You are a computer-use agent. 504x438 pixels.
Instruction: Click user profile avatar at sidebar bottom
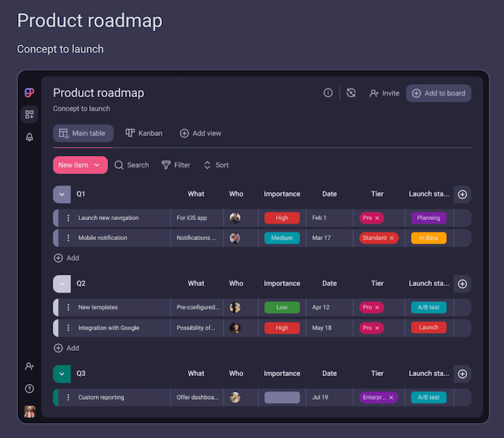(30, 411)
